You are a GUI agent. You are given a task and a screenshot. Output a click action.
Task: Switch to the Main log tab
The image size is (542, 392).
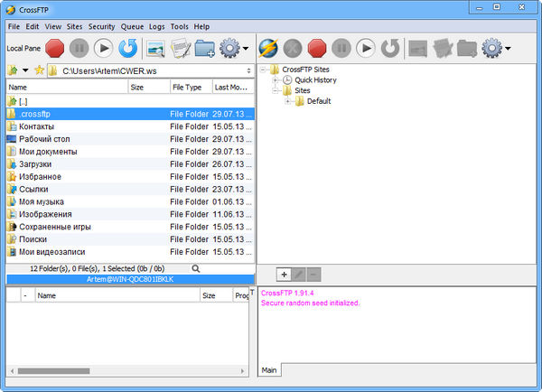click(x=270, y=370)
